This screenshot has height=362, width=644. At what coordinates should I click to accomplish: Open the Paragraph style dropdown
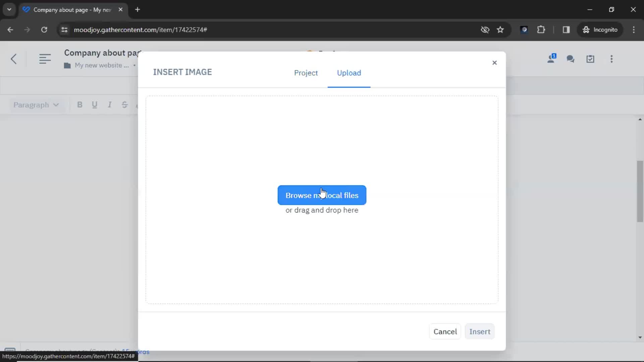pyautogui.click(x=35, y=105)
